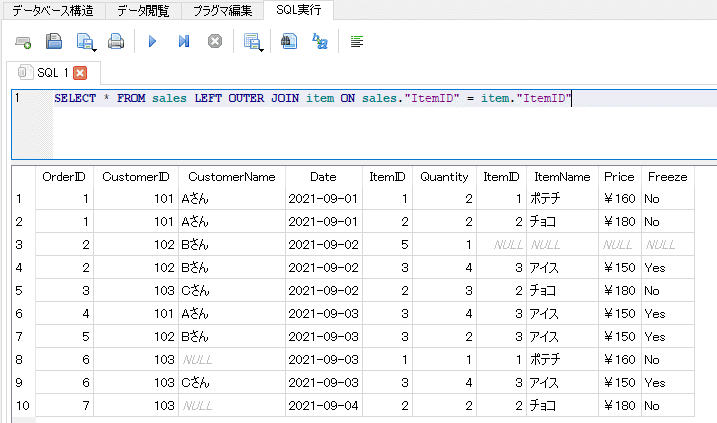Click the Quantity column header

tap(444, 177)
